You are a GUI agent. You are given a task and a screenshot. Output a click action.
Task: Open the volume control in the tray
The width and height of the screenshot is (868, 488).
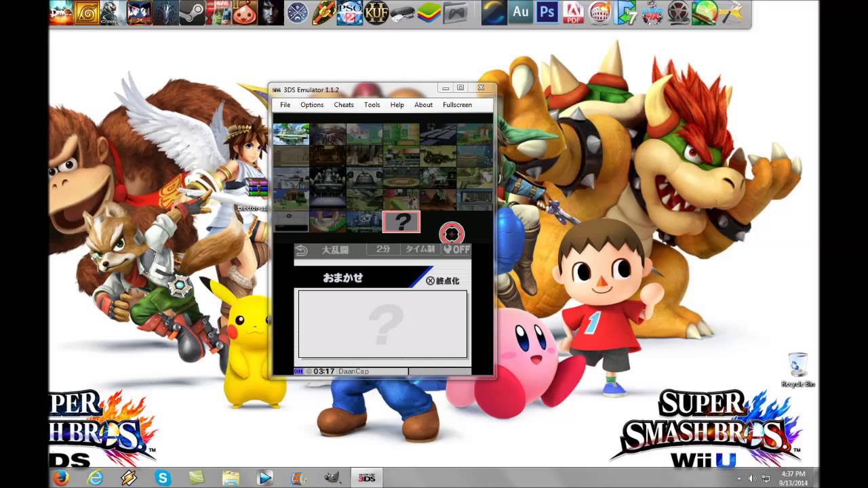[751, 479]
